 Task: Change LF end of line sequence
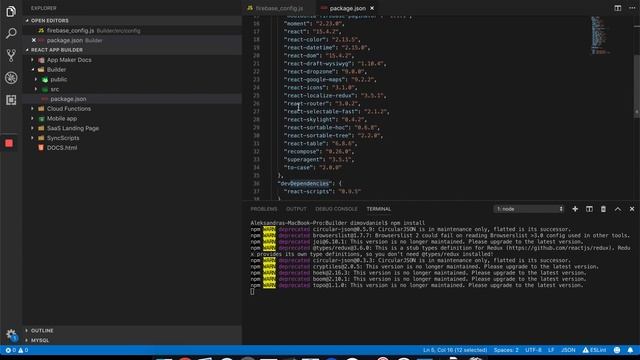tap(551, 350)
